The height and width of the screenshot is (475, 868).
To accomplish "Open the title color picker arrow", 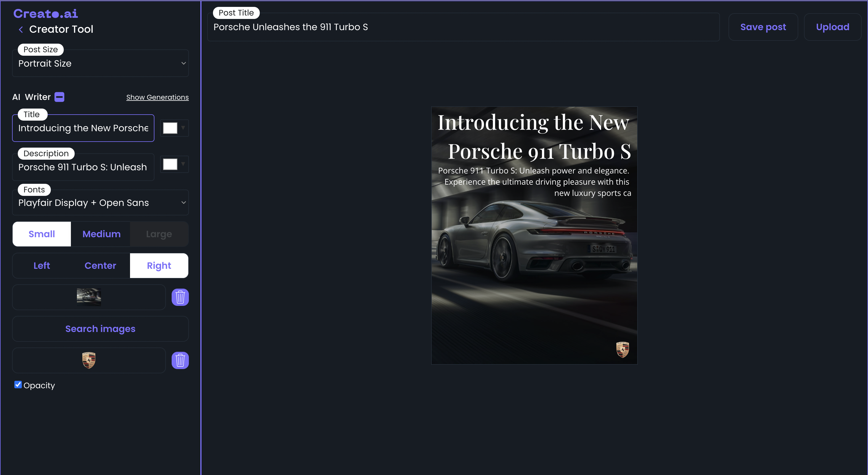I will (183, 128).
